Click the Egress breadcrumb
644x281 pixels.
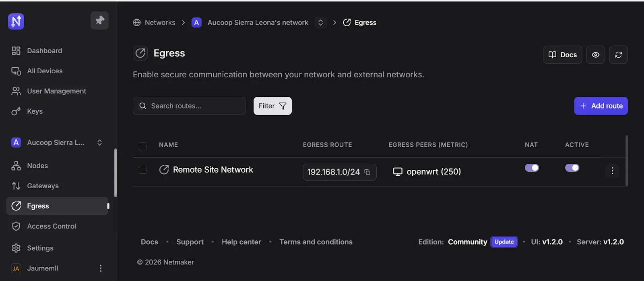tap(365, 23)
